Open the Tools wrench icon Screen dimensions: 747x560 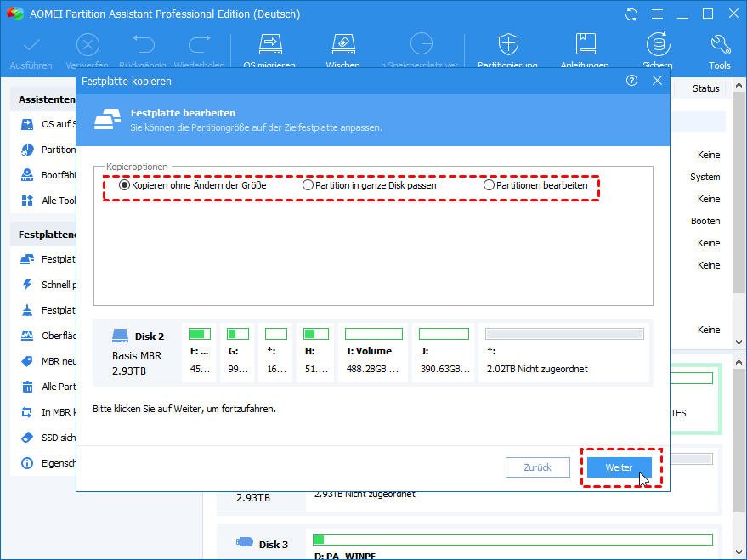tap(720, 44)
